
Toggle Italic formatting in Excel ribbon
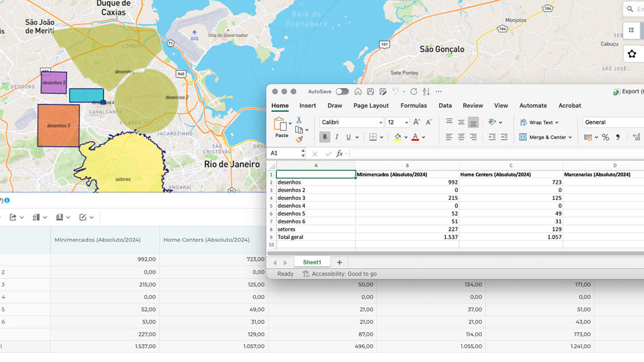click(337, 137)
